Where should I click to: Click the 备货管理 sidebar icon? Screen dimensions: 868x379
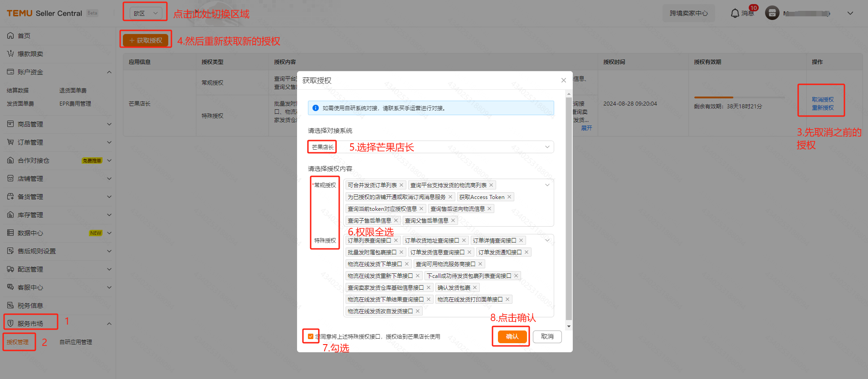(x=10, y=197)
